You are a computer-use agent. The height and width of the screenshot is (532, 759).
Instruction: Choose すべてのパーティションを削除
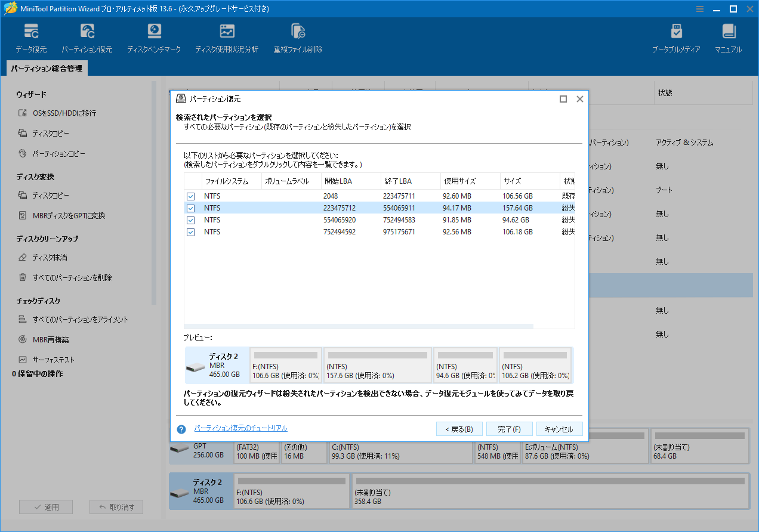tap(65, 277)
